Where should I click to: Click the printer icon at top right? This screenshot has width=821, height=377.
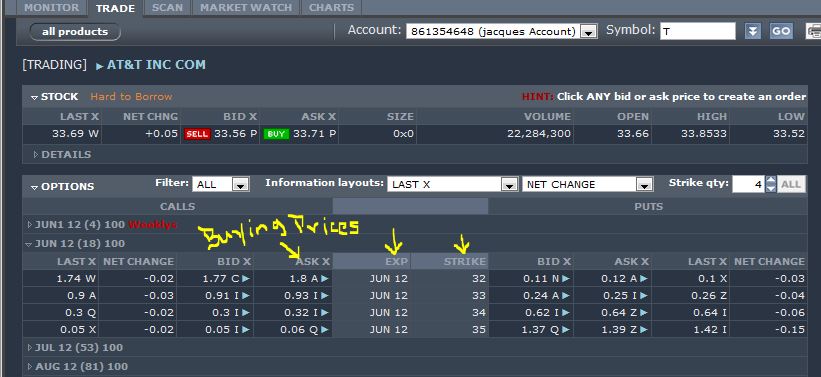(813, 31)
